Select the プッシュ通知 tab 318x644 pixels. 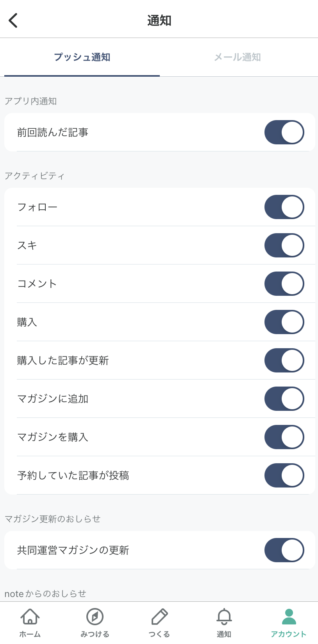click(82, 57)
